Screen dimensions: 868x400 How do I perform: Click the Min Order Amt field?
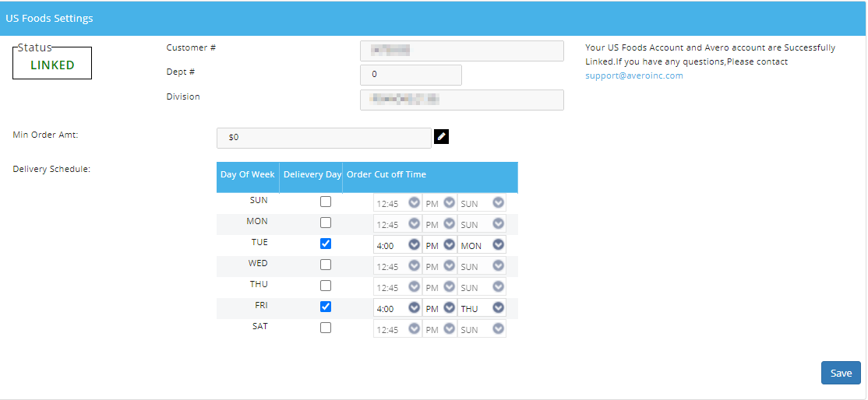pyautogui.click(x=324, y=138)
